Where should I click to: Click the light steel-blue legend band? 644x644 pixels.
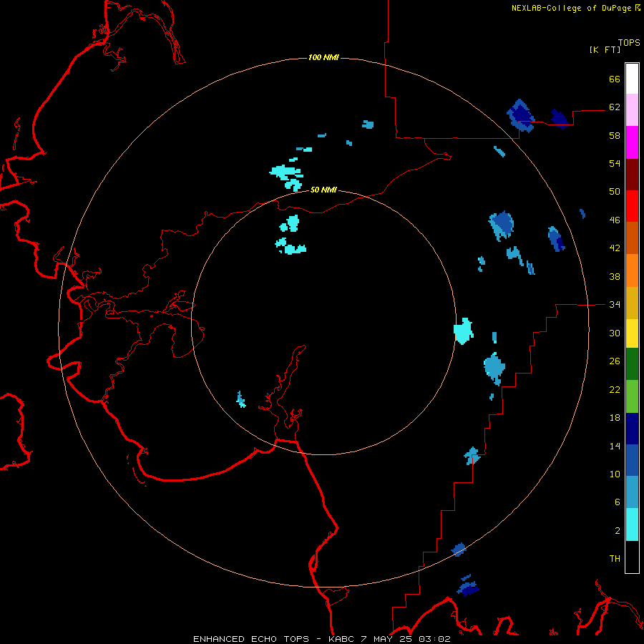click(632, 492)
